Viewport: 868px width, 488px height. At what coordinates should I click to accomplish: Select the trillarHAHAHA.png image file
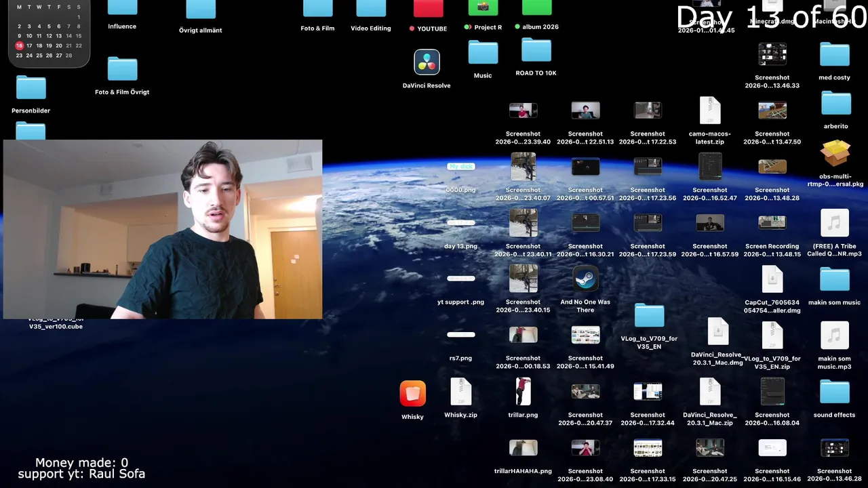523,447
